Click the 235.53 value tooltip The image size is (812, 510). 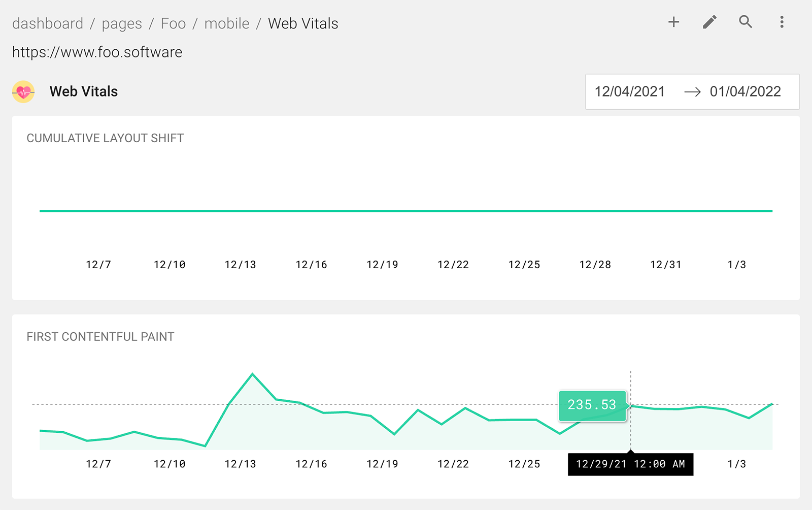pyautogui.click(x=592, y=405)
